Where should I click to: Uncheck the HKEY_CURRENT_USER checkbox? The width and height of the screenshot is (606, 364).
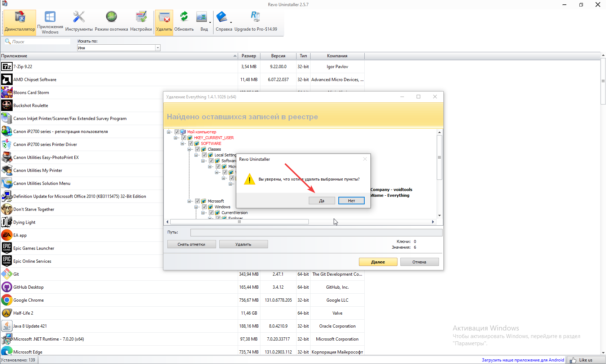coord(184,138)
